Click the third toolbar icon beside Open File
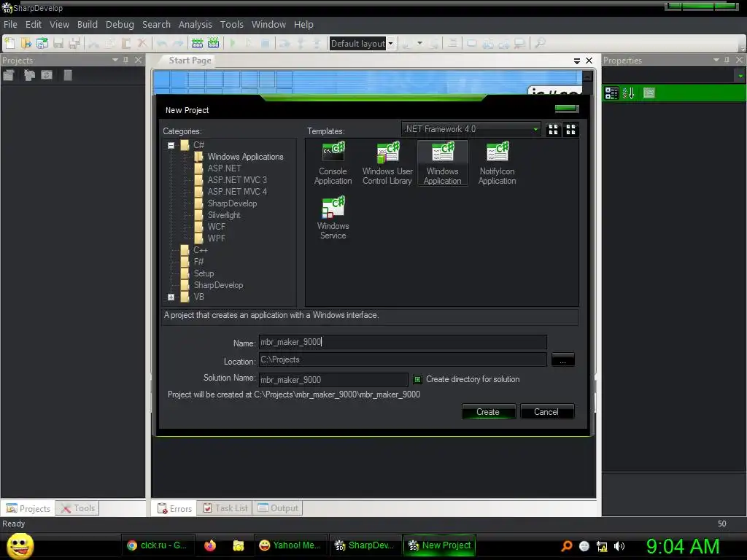Image resolution: width=747 pixels, height=560 pixels. tap(42, 43)
